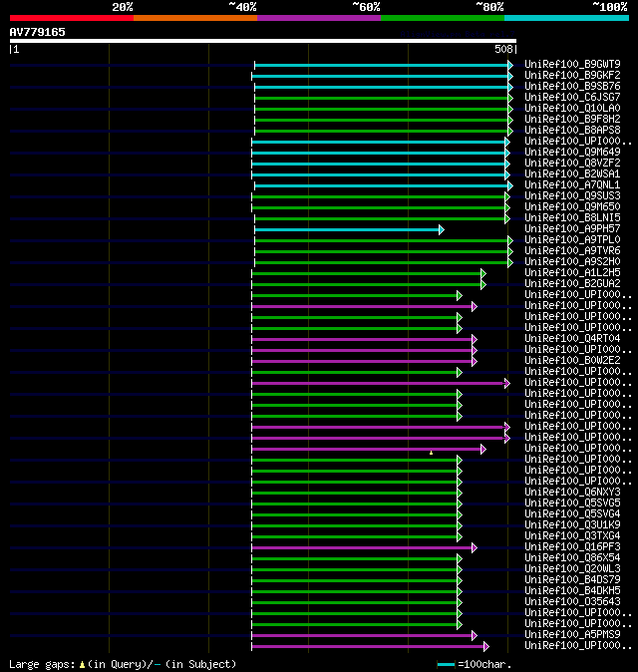Click the cyan arrowhead ending the A7QNL1 alignment

coord(510,186)
